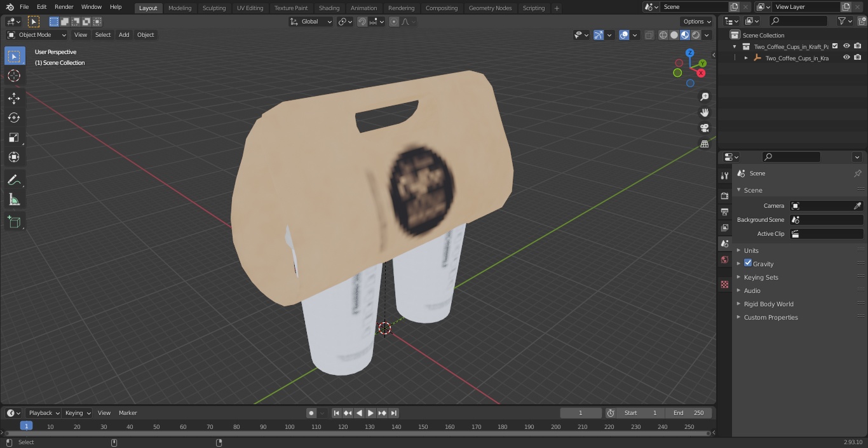Screen dimensions: 868x448
Task: Click the viewport zoom magnifier icon
Action: coord(704,97)
